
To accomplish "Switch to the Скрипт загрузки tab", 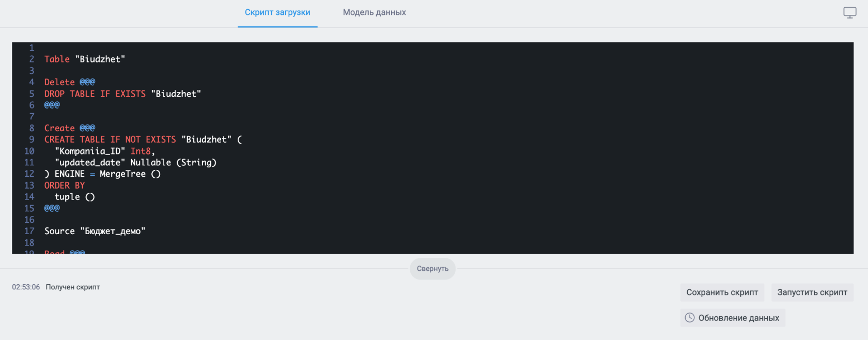I will pyautogui.click(x=277, y=12).
